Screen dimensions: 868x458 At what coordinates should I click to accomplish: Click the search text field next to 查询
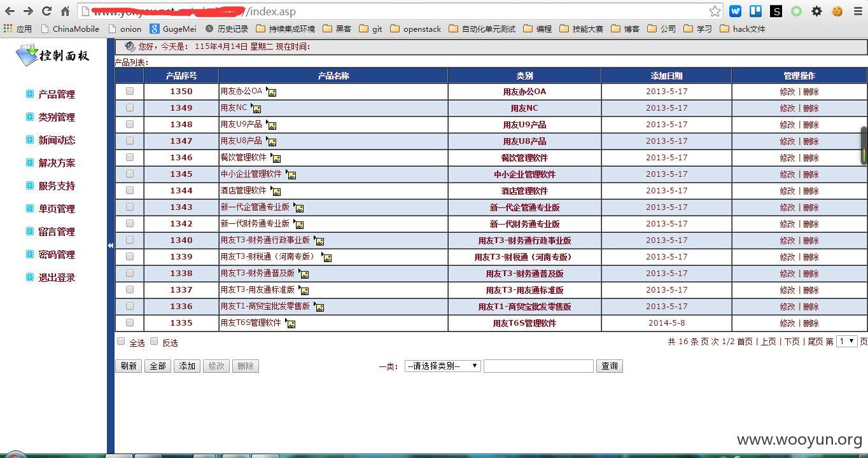[x=538, y=366]
